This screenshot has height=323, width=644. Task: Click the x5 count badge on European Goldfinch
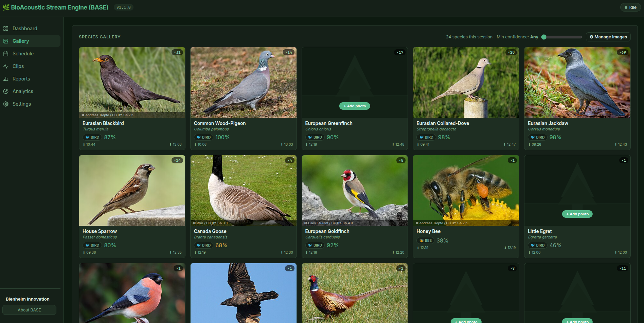click(401, 160)
